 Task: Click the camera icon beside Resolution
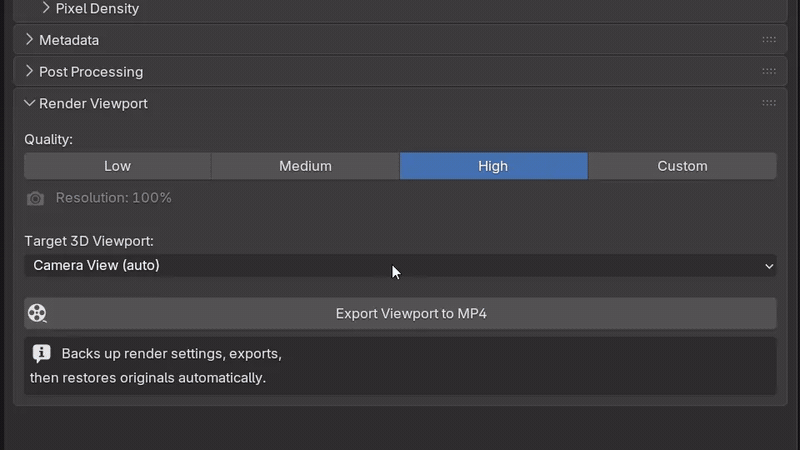coord(35,198)
